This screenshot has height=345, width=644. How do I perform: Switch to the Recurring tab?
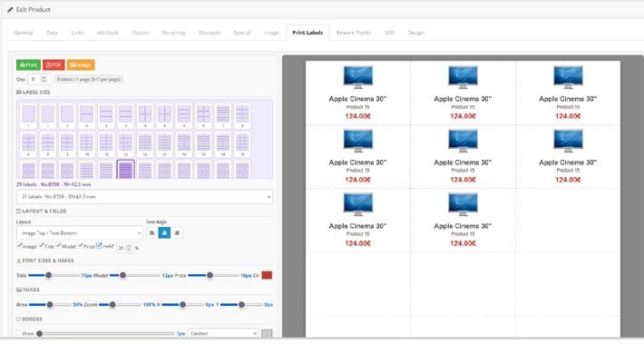pyautogui.click(x=174, y=33)
